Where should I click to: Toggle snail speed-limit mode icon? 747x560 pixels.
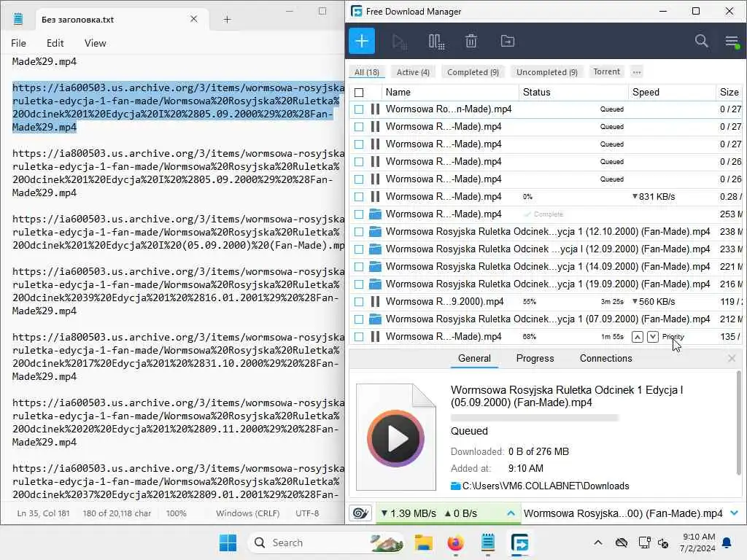[360, 513]
